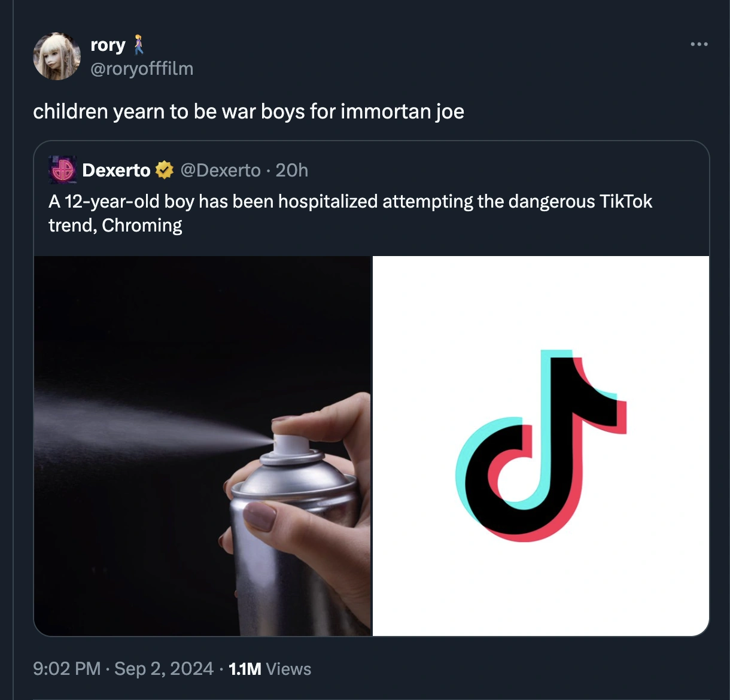Open the @roryofffilm handle link
730x700 pixels.
(x=142, y=69)
